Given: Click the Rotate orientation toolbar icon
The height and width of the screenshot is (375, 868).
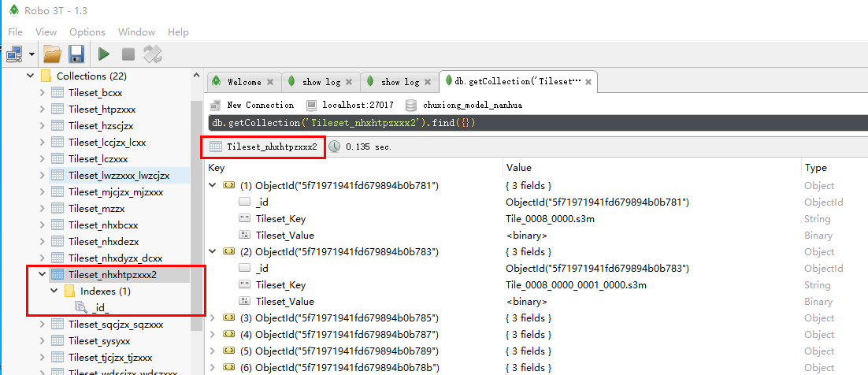Looking at the screenshot, I should coord(153,54).
